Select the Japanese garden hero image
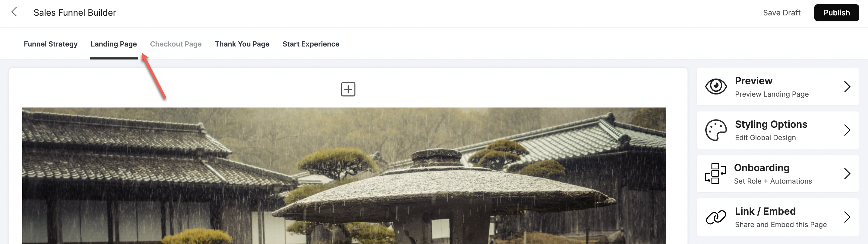 click(x=344, y=175)
